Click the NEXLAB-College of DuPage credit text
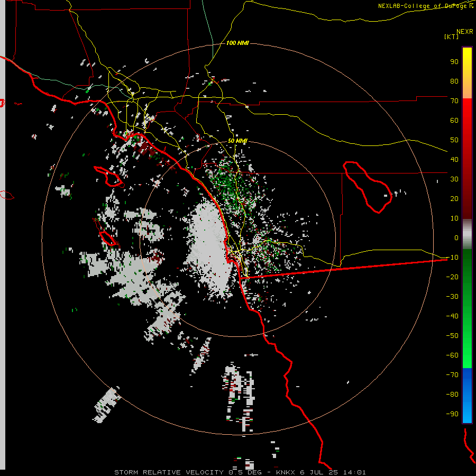476x476 pixels. coord(426,6)
